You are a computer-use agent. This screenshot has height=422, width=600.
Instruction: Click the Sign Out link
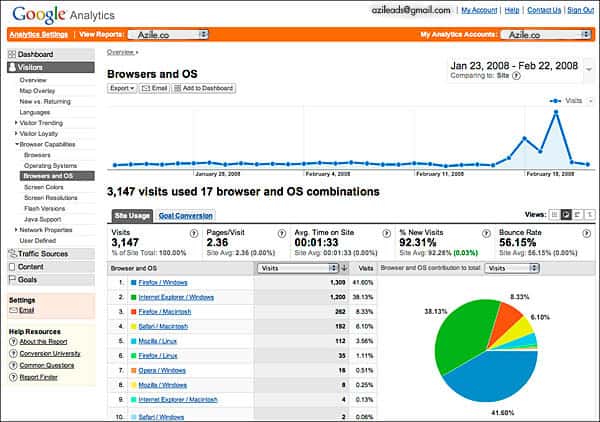coord(580,9)
